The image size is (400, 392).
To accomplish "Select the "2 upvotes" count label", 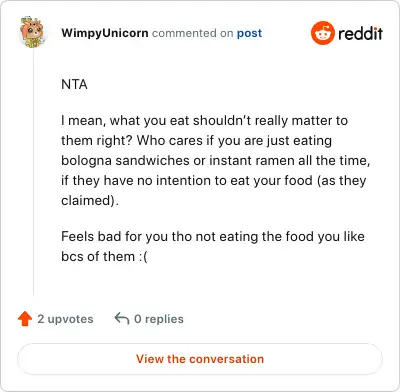I will [x=65, y=319].
